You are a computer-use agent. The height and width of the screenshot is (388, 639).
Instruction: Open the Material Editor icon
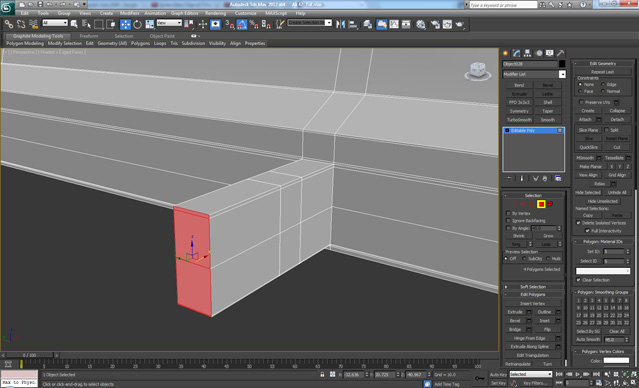421,24
